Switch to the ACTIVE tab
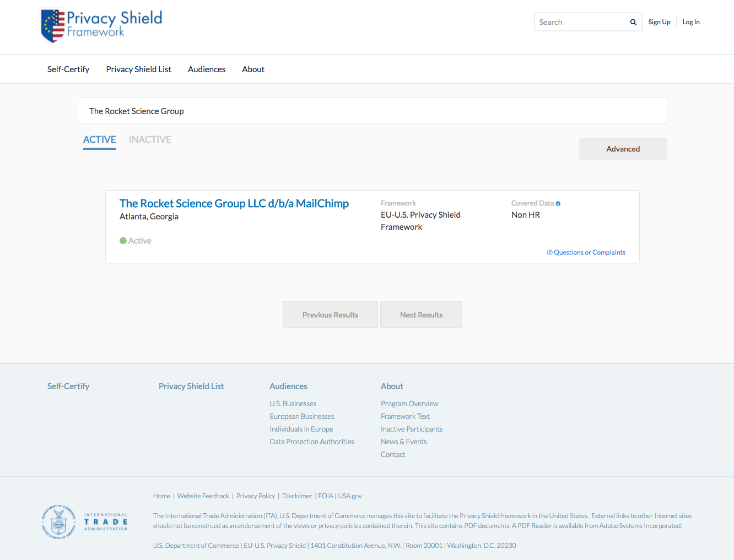734x560 pixels. pos(100,140)
